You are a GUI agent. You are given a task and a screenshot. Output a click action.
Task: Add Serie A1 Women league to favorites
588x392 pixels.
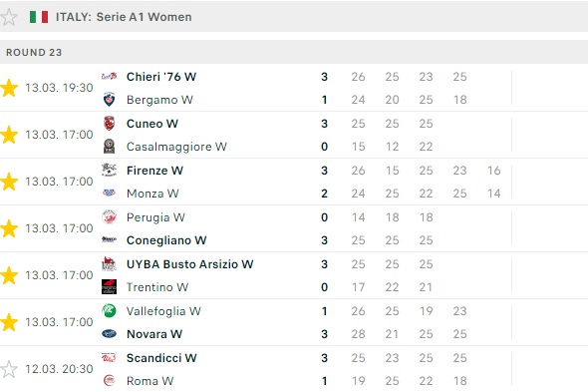coord(9,17)
